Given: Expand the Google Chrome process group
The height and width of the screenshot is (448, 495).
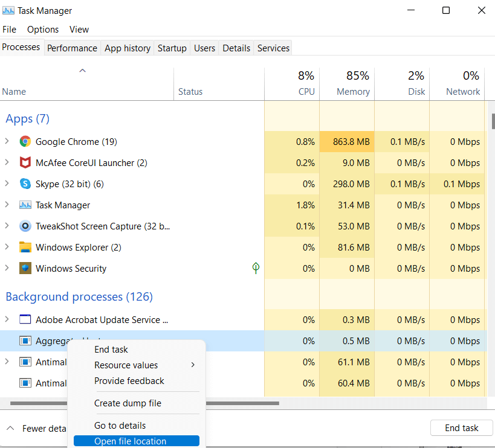Looking at the screenshot, I should point(7,141).
